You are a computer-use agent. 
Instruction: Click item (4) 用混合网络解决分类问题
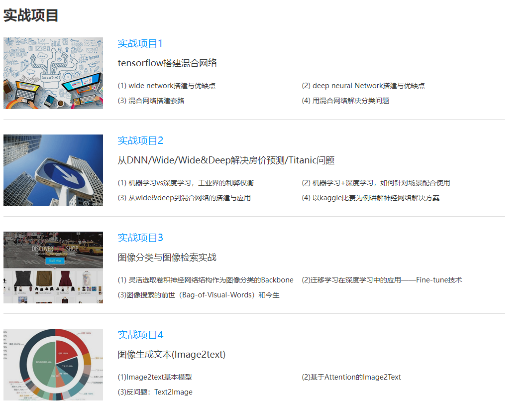click(x=345, y=101)
